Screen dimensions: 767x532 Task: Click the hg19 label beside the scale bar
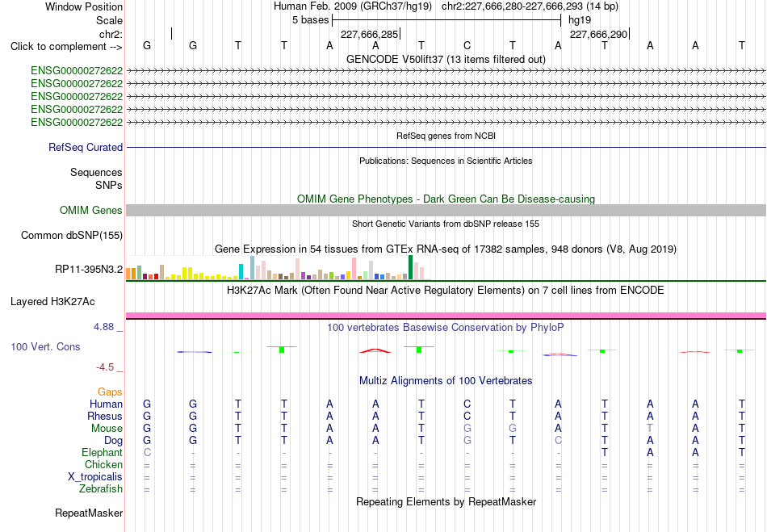(x=580, y=20)
